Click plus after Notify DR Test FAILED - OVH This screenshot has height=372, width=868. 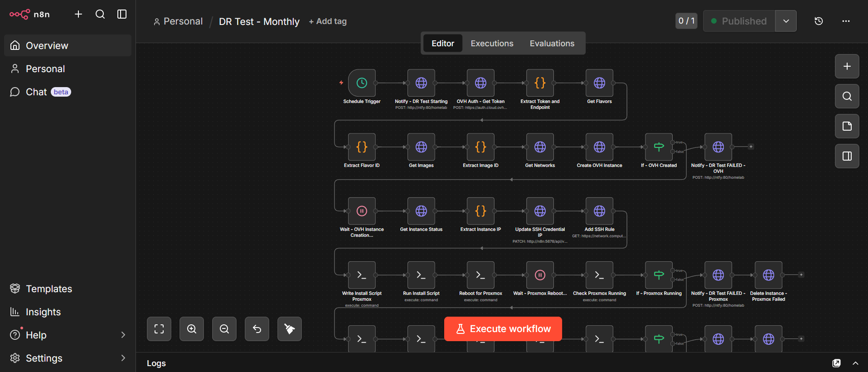pyautogui.click(x=751, y=147)
